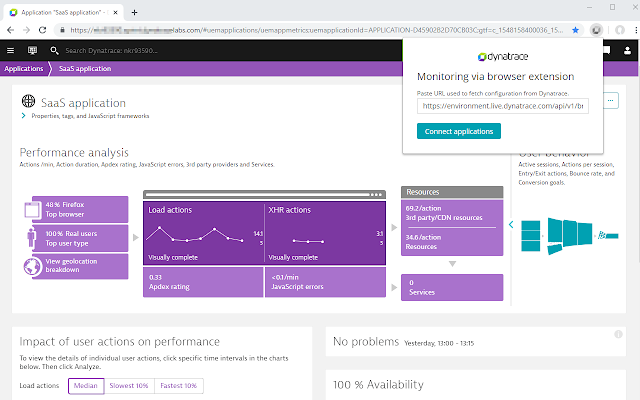This screenshot has width=640, height=400.
Task: Open the 0.33 Apdex rating tile
Action: pos(203,282)
